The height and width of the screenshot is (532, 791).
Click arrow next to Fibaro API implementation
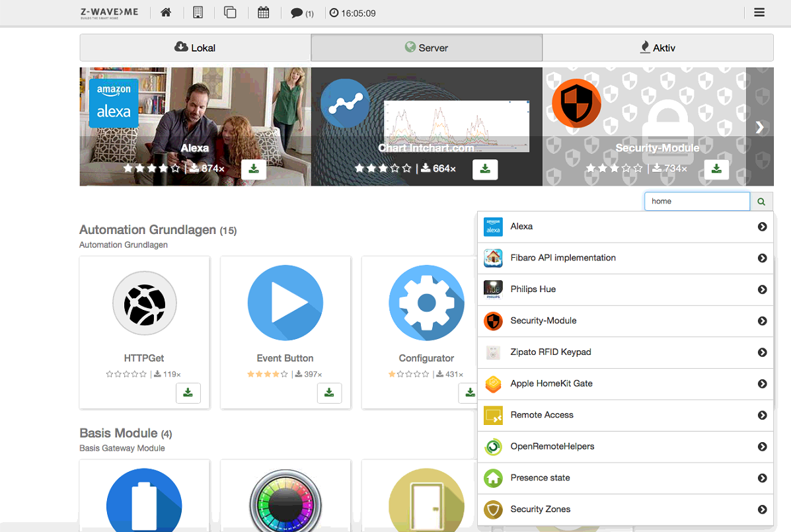(762, 258)
